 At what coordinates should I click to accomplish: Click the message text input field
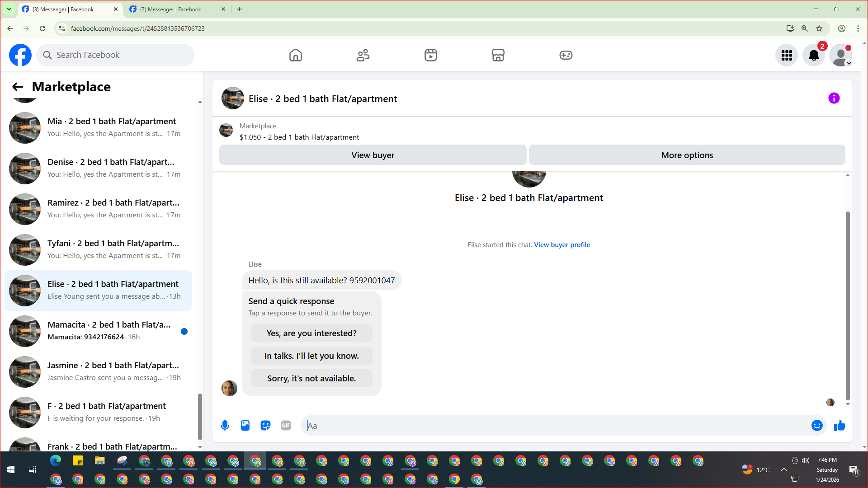pos(556,426)
